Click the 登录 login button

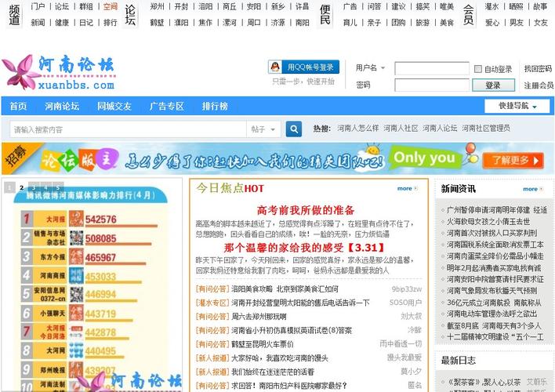[493, 85]
